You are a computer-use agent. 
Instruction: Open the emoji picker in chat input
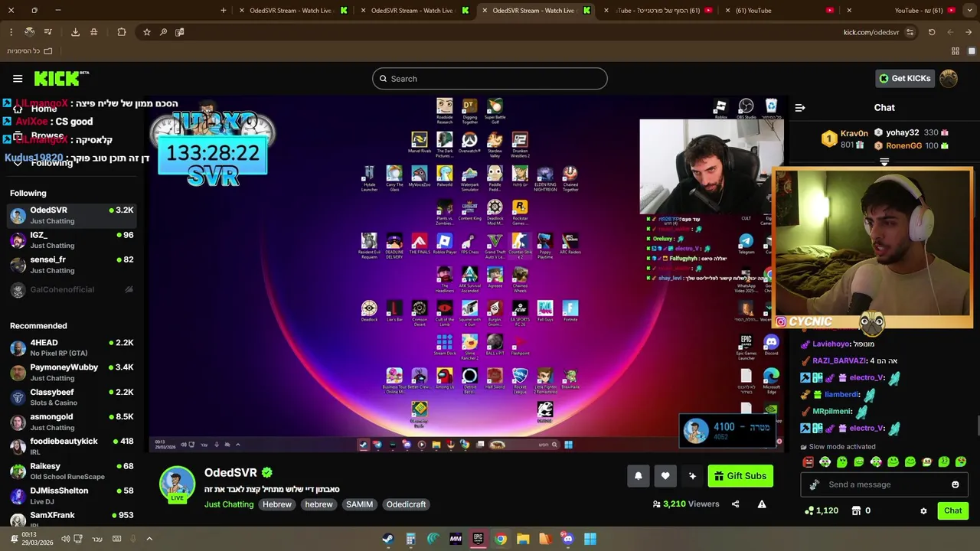[x=955, y=484]
